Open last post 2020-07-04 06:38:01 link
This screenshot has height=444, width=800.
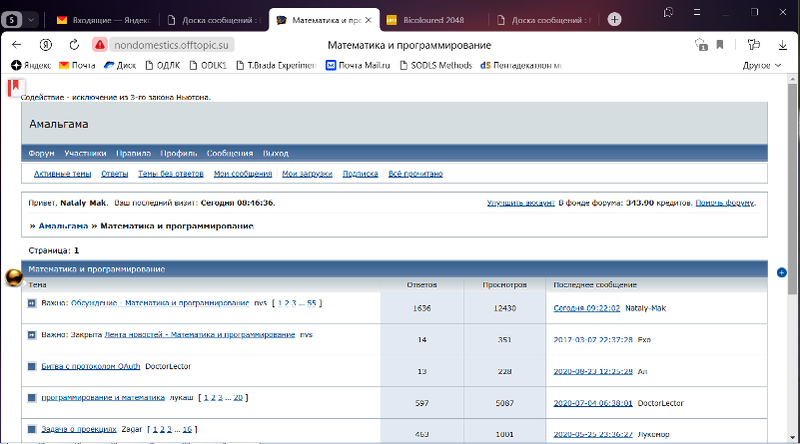pyautogui.click(x=593, y=403)
